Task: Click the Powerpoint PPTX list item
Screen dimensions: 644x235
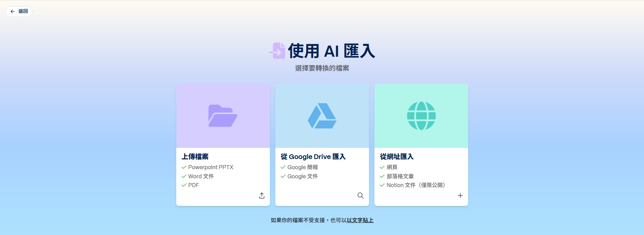Action: click(x=210, y=167)
